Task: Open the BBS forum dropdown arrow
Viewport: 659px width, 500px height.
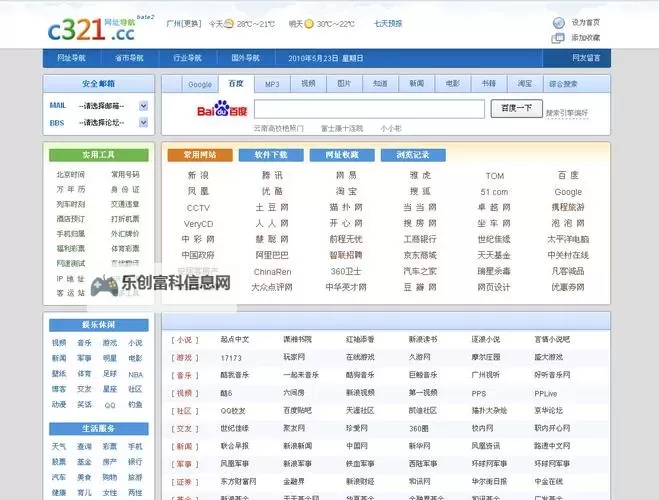Action: [x=143, y=123]
